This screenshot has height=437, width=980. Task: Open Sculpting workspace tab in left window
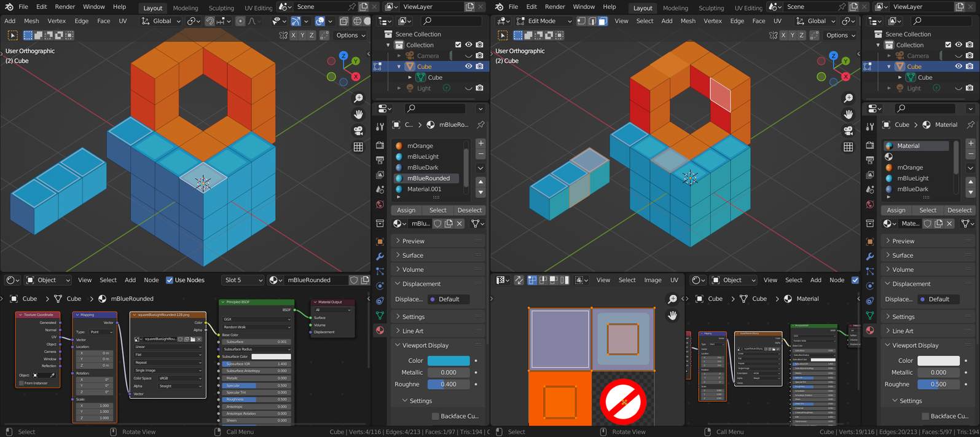point(221,8)
